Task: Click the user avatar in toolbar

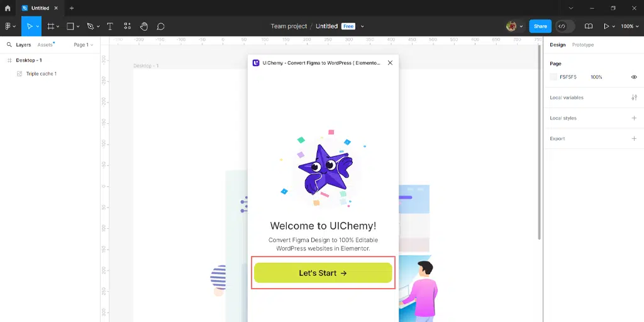Action: [x=511, y=26]
